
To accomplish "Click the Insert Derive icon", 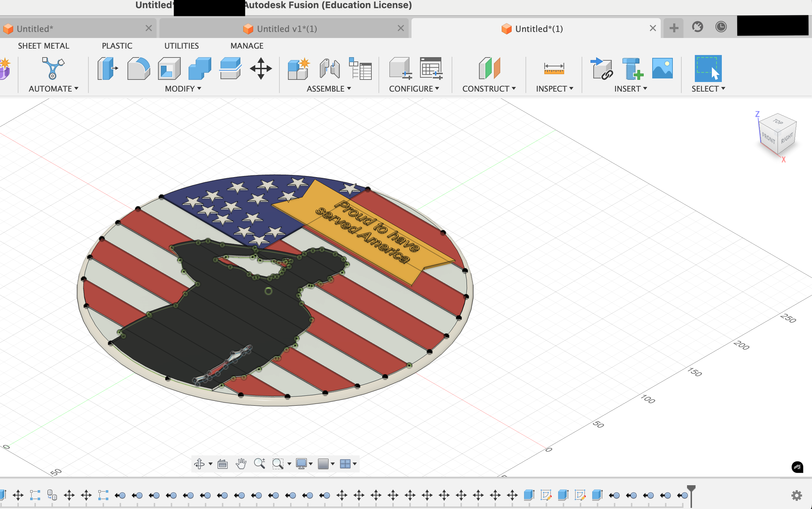I will (601, 68).
